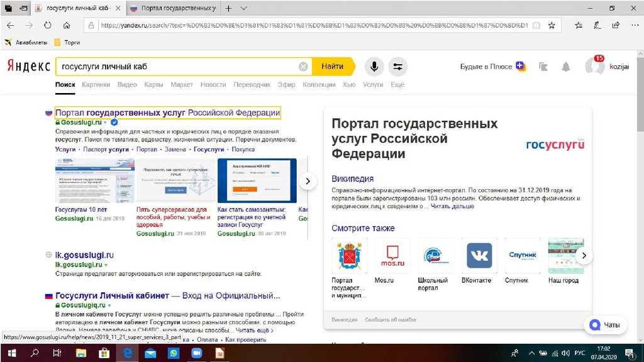Open the Госуслуги Личный кабинет result
Screen dimensions: 644x362
pyautogui.click(x=167, y=295)
